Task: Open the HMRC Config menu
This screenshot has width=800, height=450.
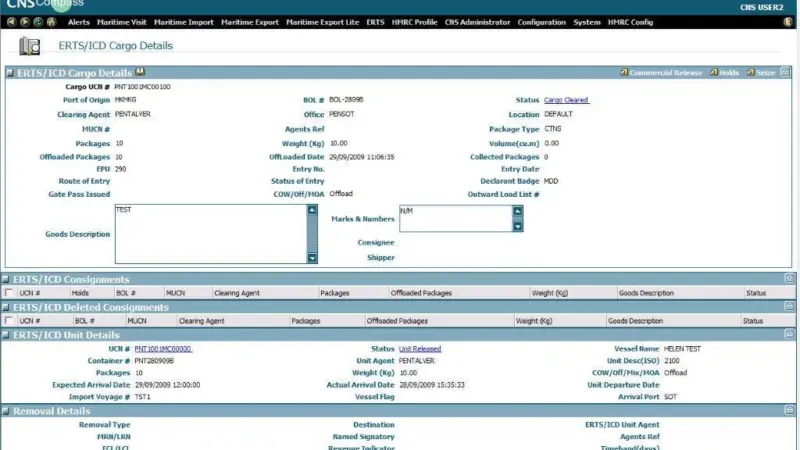Action: tap(631, 22)
